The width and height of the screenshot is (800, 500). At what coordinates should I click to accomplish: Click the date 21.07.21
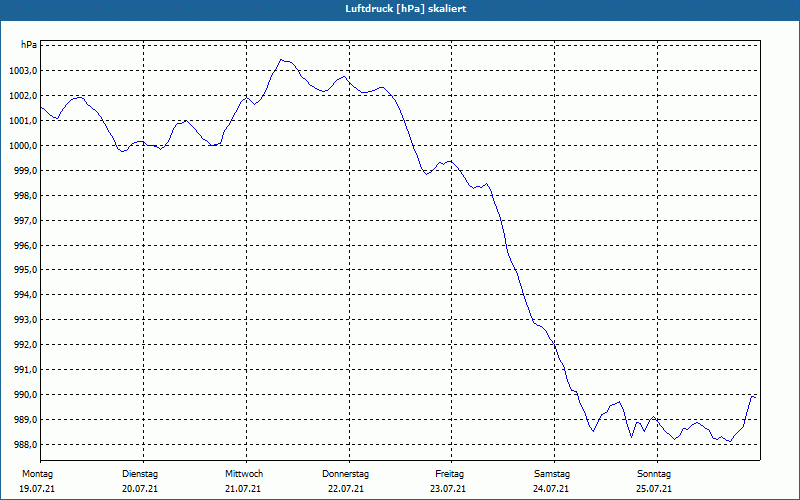(x=243, y=489)
